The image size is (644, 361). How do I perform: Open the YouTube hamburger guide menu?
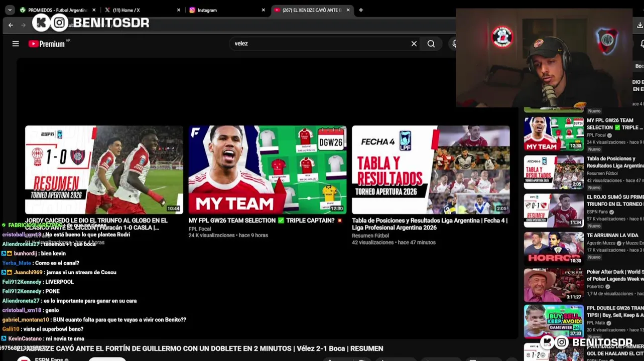pos(16,44)
